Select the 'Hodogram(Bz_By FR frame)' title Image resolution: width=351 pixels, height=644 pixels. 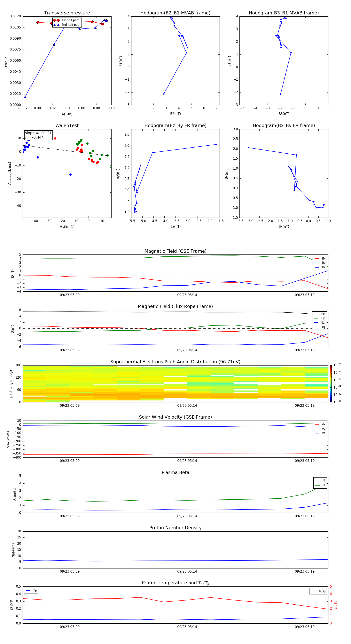click(175, 125)
